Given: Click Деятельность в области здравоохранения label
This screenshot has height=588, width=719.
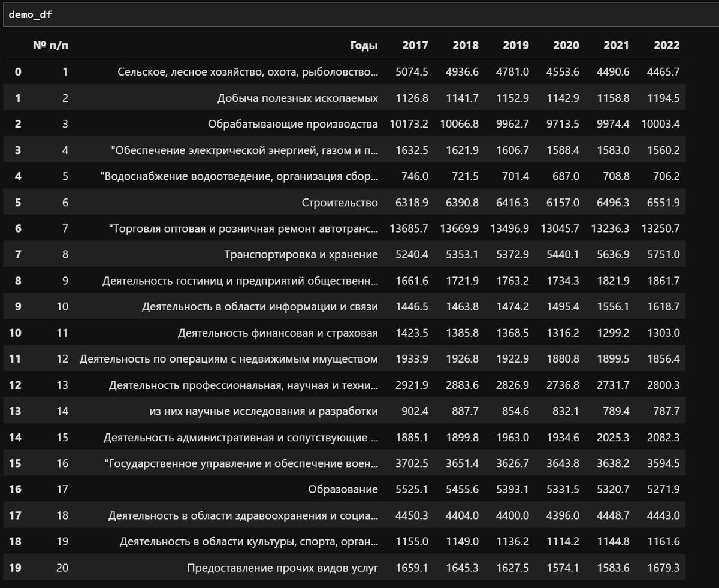Looking at the screenshot, I should point(243,515).
